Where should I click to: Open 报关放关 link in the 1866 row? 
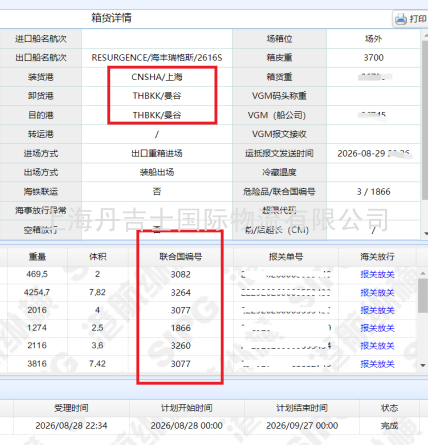click(377, 328)
